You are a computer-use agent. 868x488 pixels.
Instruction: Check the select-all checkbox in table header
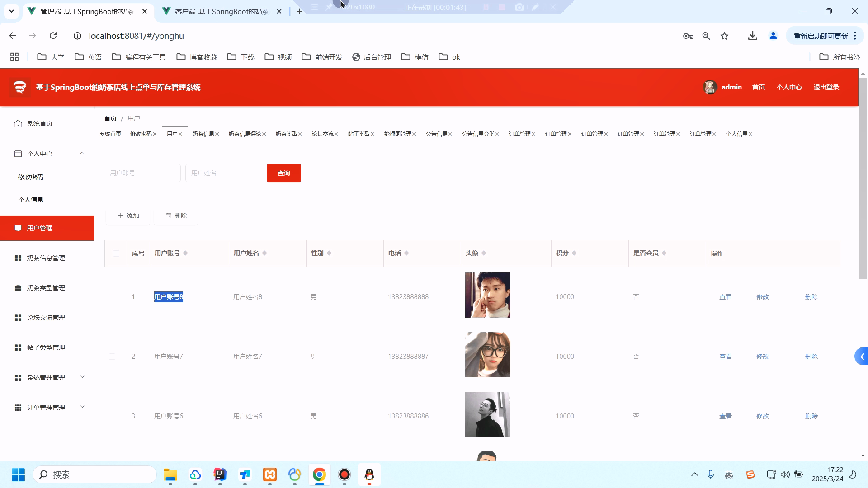click(x=116, y=253)
